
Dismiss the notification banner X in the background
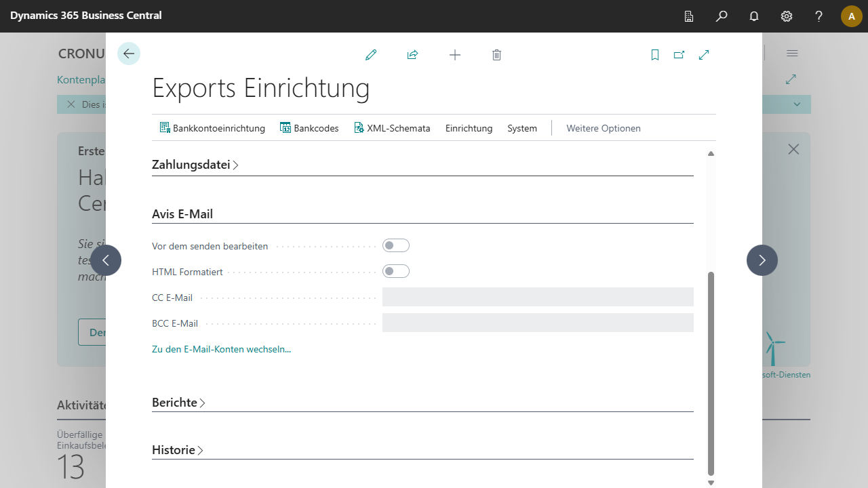pyautogui.click(x=71, y=104)
